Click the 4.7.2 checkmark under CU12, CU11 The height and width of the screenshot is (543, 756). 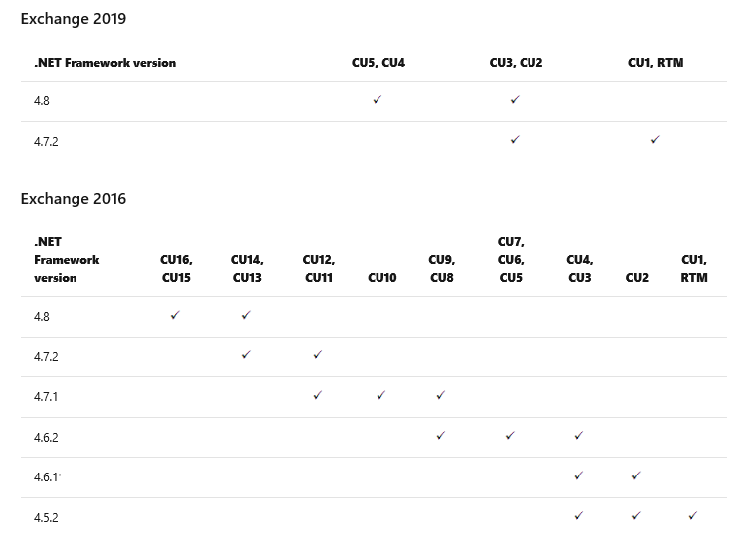click(317, 355)
